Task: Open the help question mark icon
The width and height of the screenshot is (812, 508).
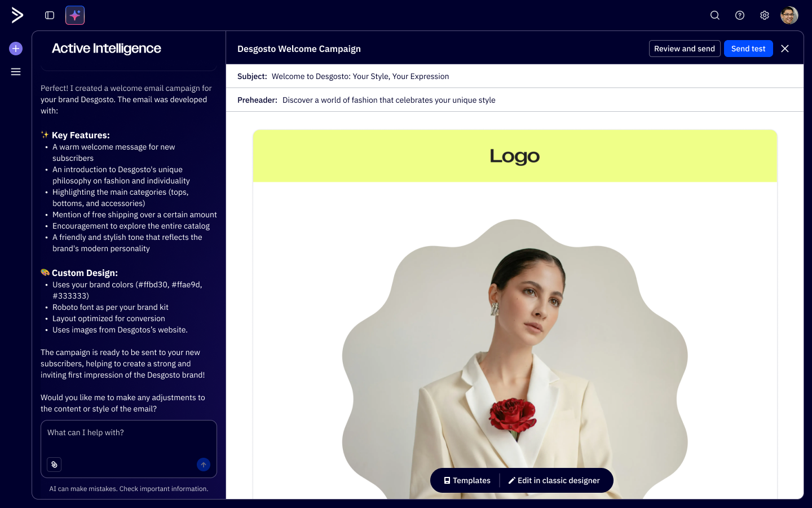Action: click(740, 15)
